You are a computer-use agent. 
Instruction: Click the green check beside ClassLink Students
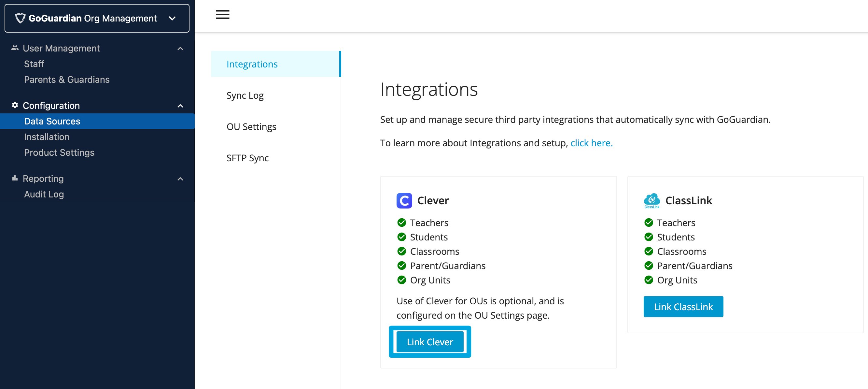click(x=649, y=237)
